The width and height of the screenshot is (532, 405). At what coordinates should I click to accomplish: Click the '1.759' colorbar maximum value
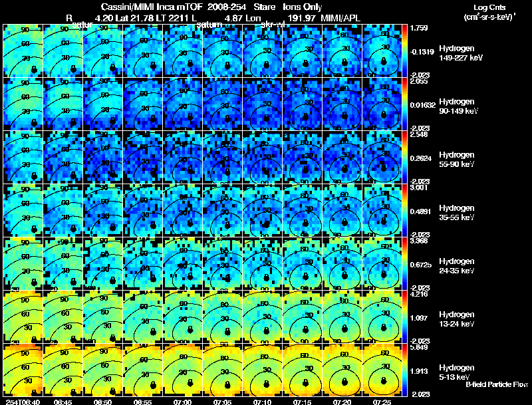(419, 28)
